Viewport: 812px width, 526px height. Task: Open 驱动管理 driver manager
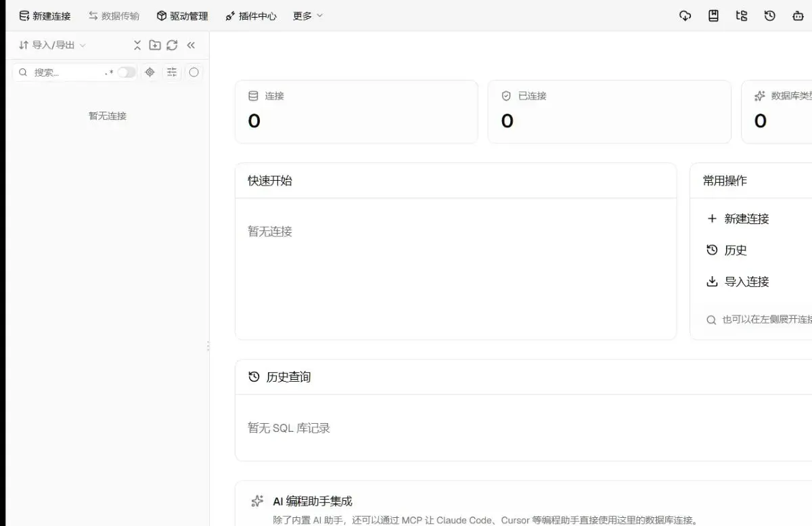(182, 16)
